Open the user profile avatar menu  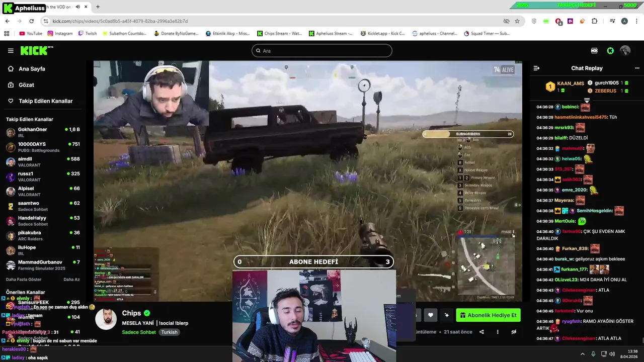point(625,51)
